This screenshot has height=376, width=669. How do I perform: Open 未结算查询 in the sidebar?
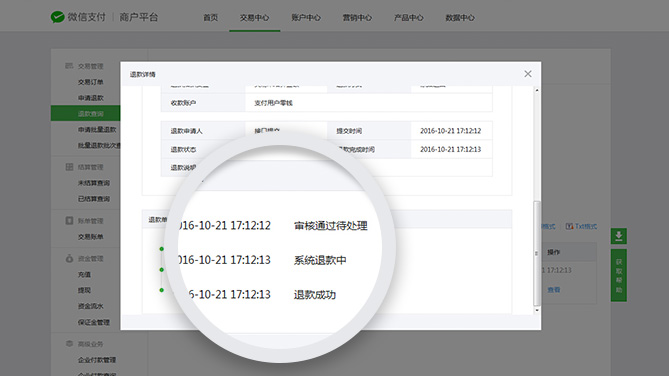pyautogui.click(x=94, y=183)
